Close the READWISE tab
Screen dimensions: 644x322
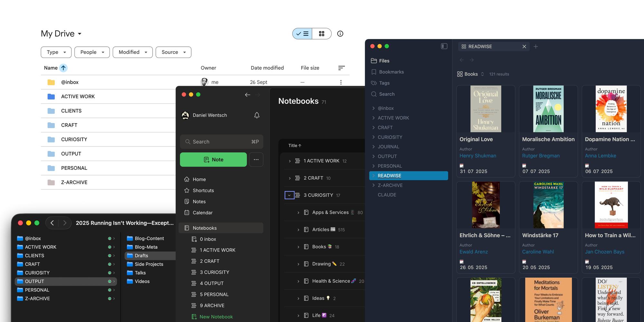tap(524, 47)
